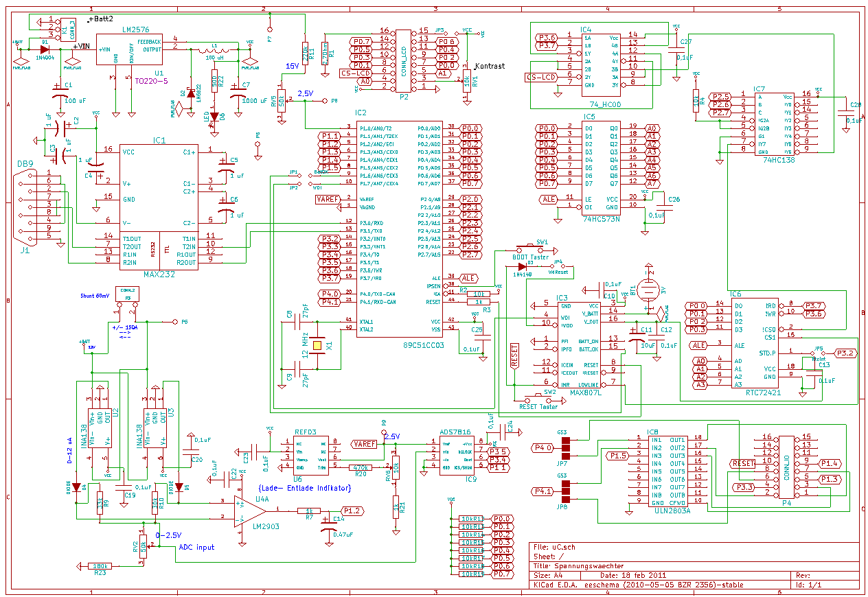Select the BT1 battery symbol

point(647,289)
